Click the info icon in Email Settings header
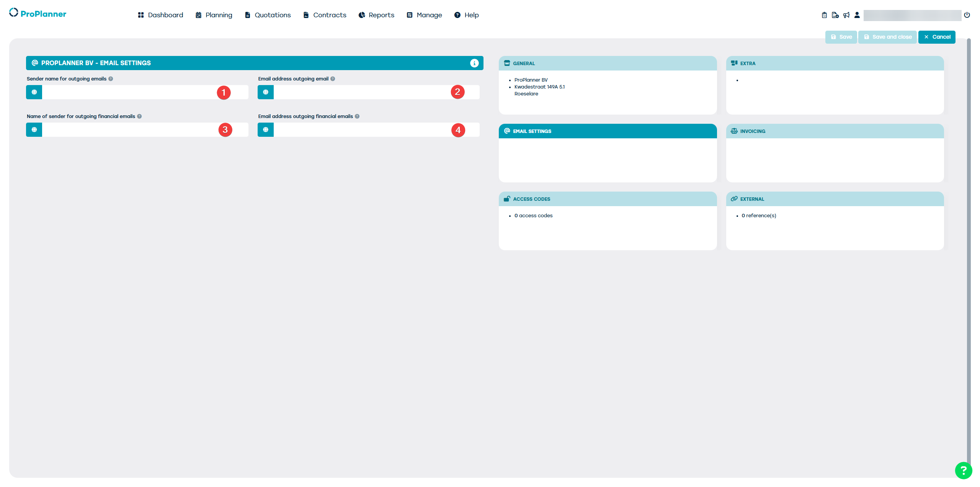The width and height of the screenshot is (980, 487). [474, 63]
